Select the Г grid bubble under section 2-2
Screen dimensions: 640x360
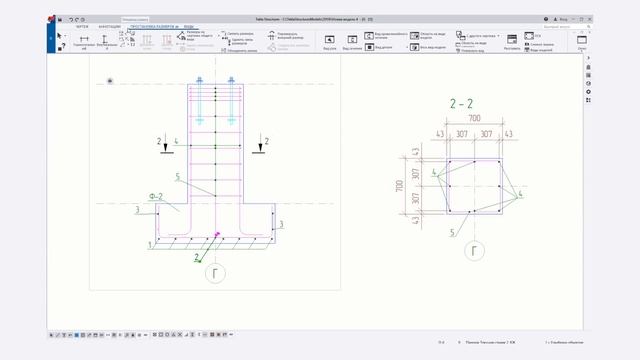click(x=474, y=251)
